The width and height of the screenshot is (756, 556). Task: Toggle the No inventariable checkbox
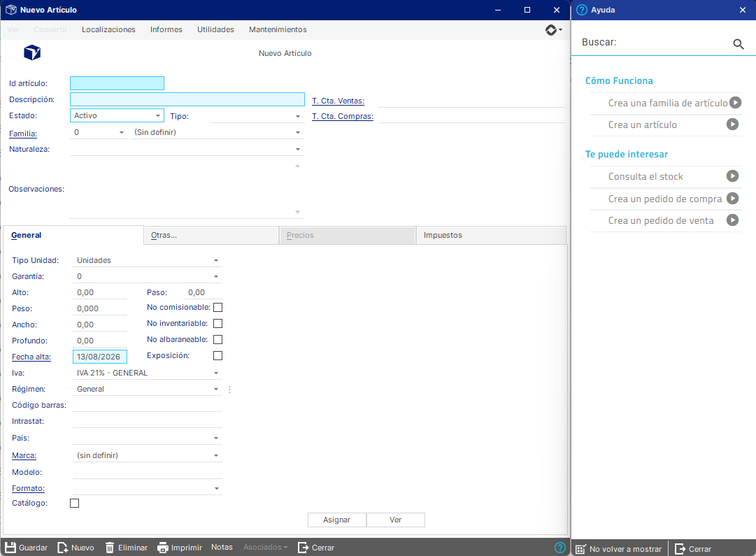click(218, 324)
